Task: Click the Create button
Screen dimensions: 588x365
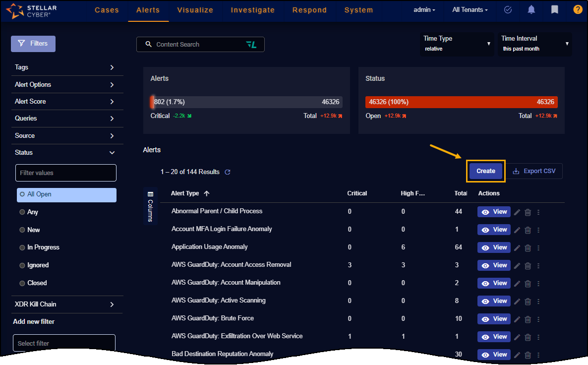Action: (485, 171)
